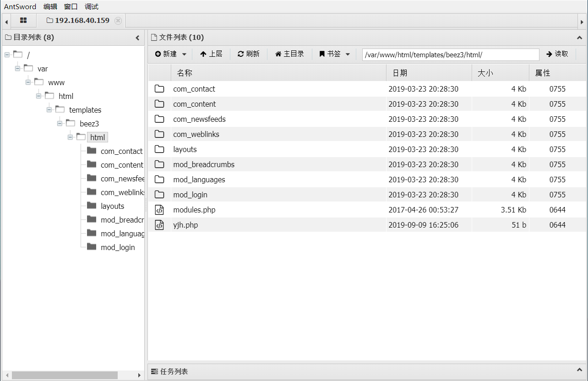Click mod_login folder icon in file list

(159, 195)
